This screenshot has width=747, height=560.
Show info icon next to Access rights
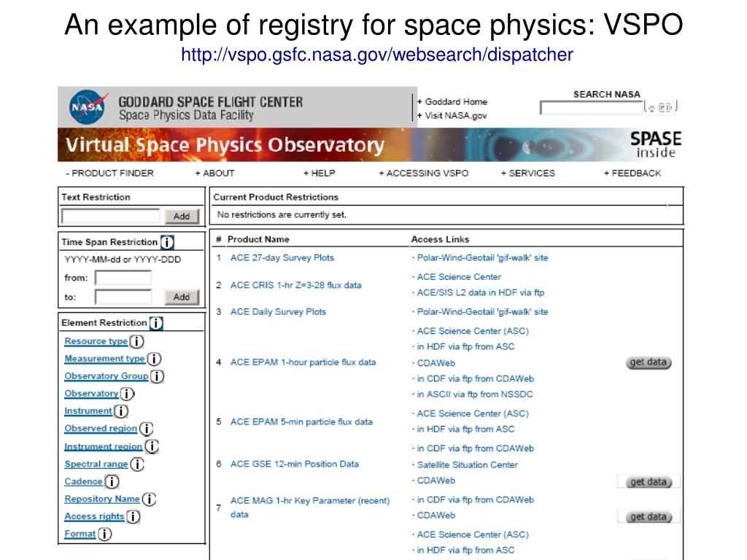coord(133,517)
